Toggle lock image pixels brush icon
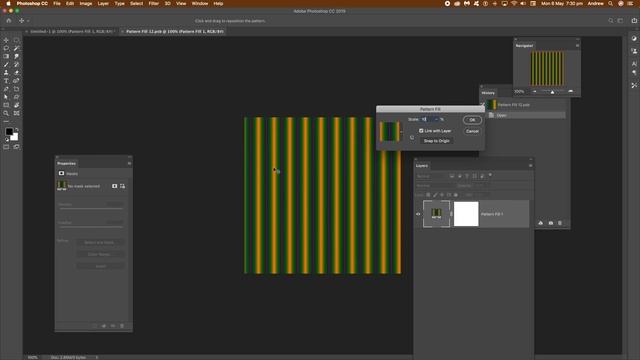640x360 pixels. tap(435, 195)
